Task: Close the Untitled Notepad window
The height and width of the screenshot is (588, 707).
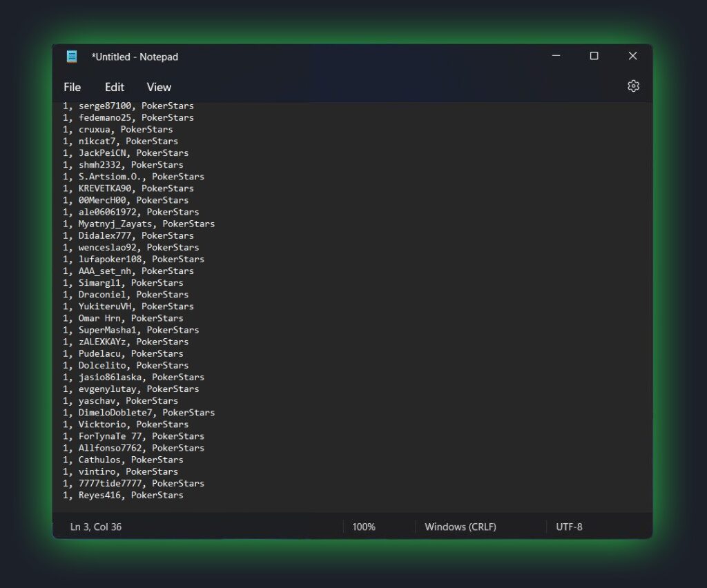Action: 632,57
